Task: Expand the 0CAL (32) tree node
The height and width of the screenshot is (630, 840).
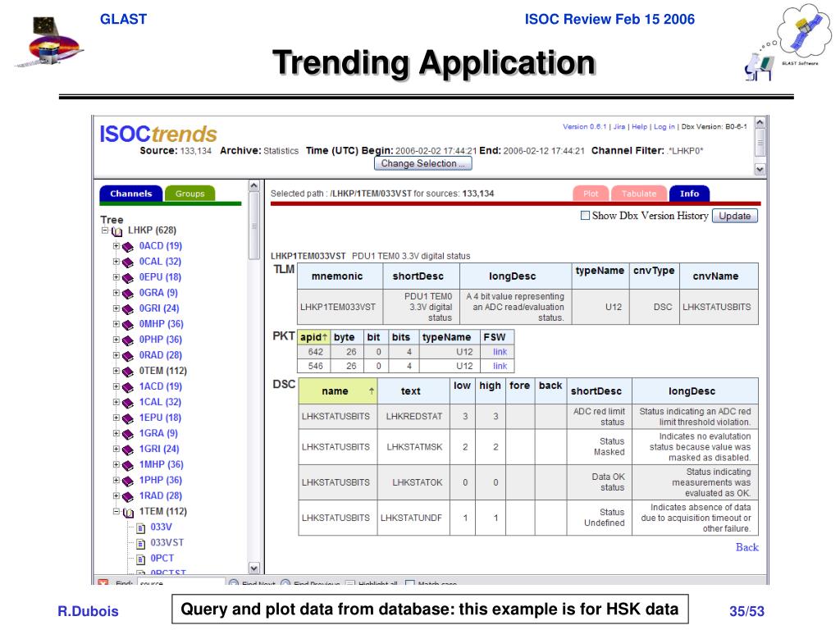Action: (116, 262)
